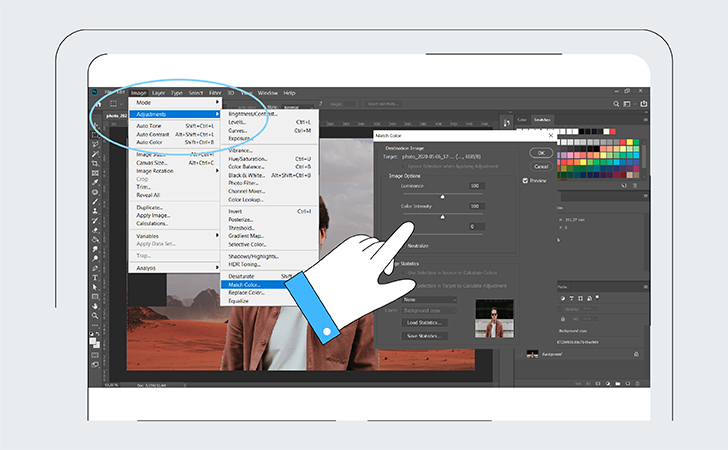Click the Luminance slider handle
The width and height of the screenshot is (728, 450).
tap(443, 196)
